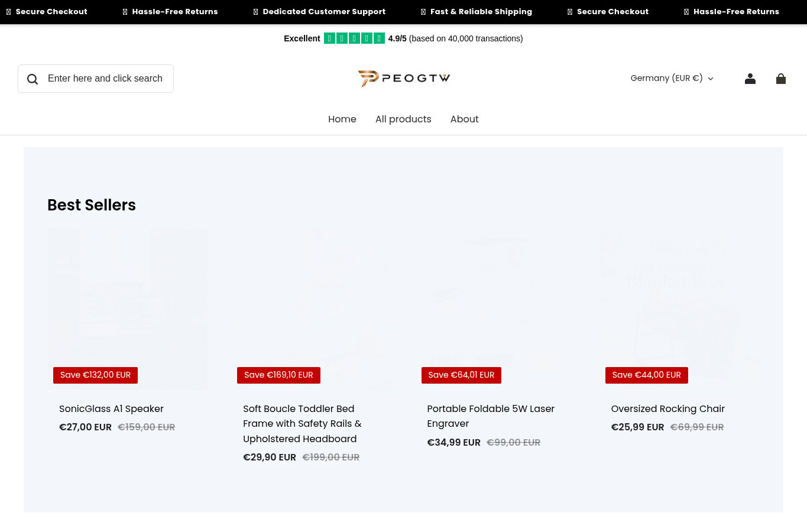The width and height of the screenshot is (807, 532).
Task: Click the Save €132,00 EUR badge
Action: point(95,375)
